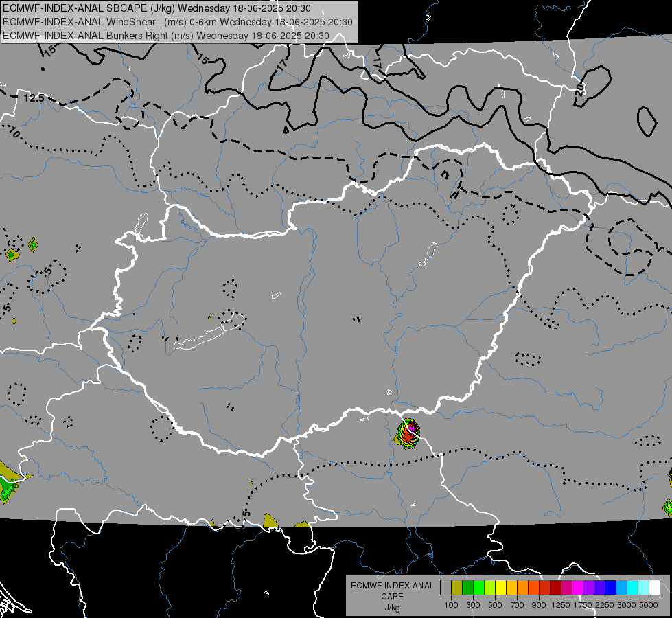This screenshot has width=672, height=618.
Task: Select the WindShear_ 0-6km title line
Action: click(x=177, y=22)
